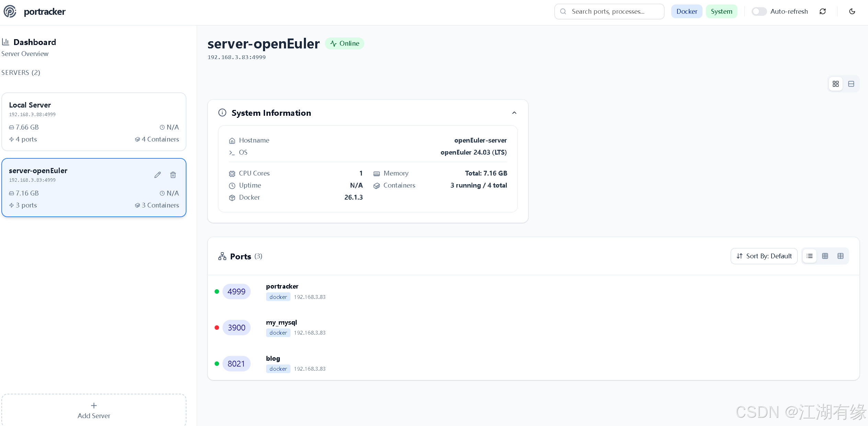
Task: Toggle the Docker filter chip
Action: click(x=687, y=11)
